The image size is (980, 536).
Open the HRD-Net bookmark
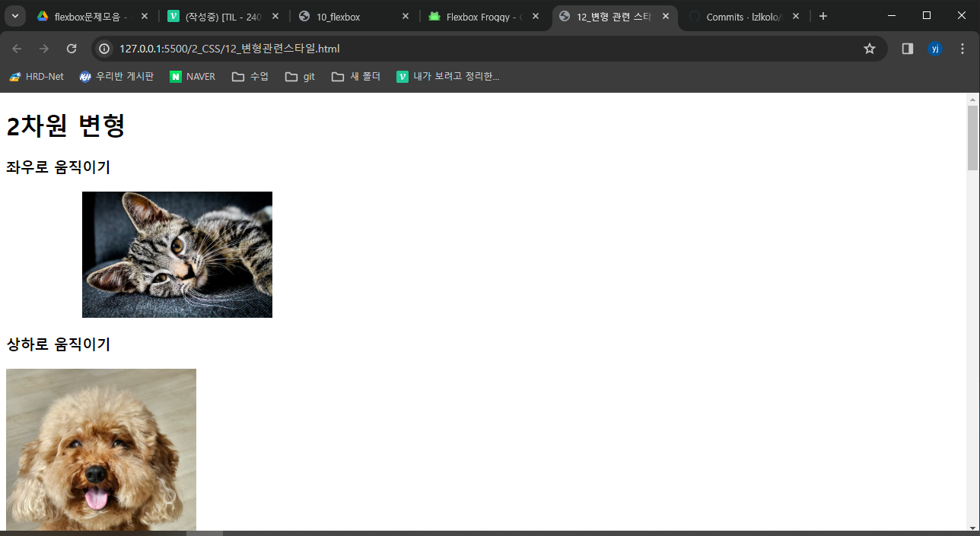36,76
